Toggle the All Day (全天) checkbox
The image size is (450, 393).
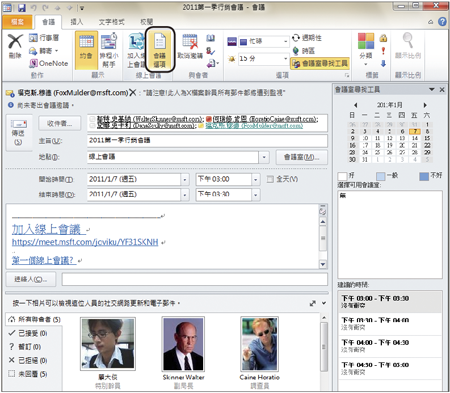(x=270, y=179)
